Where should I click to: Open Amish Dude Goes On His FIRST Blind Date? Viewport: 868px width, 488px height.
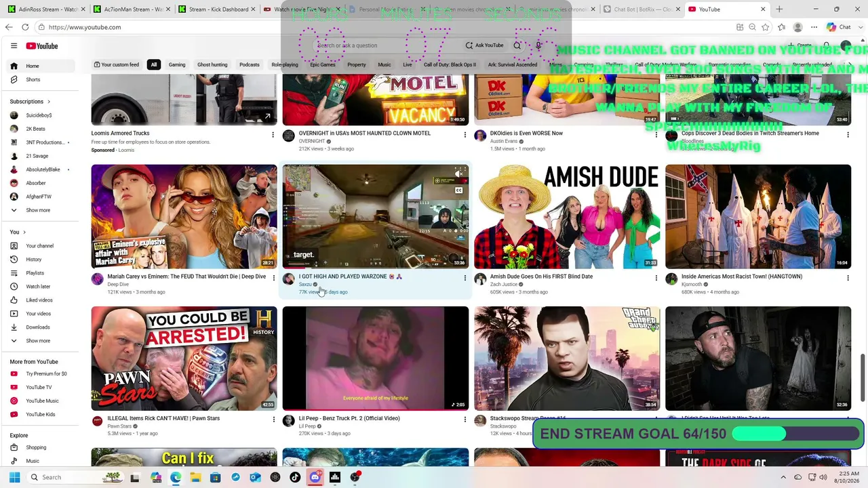click(x=541, y=277)
